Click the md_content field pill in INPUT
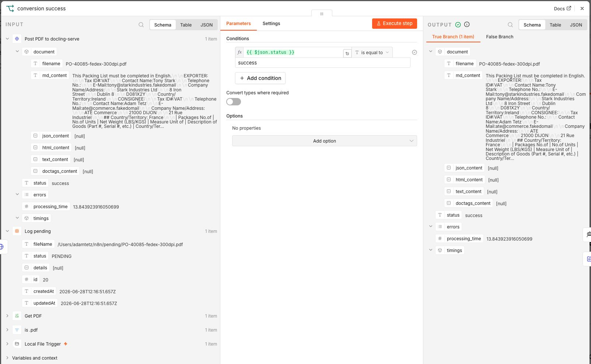Image resolution: width=591 pixels, height=364 pixels. coord(50,76)
